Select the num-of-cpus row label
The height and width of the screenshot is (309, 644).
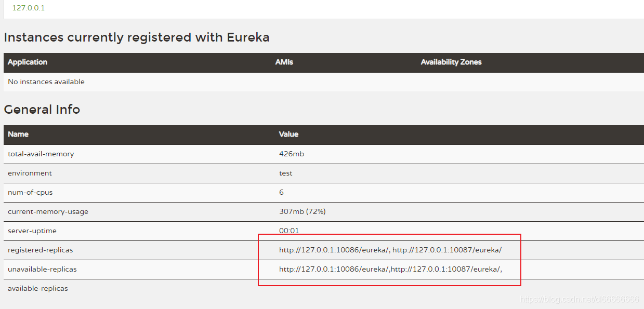click(30, 192)
